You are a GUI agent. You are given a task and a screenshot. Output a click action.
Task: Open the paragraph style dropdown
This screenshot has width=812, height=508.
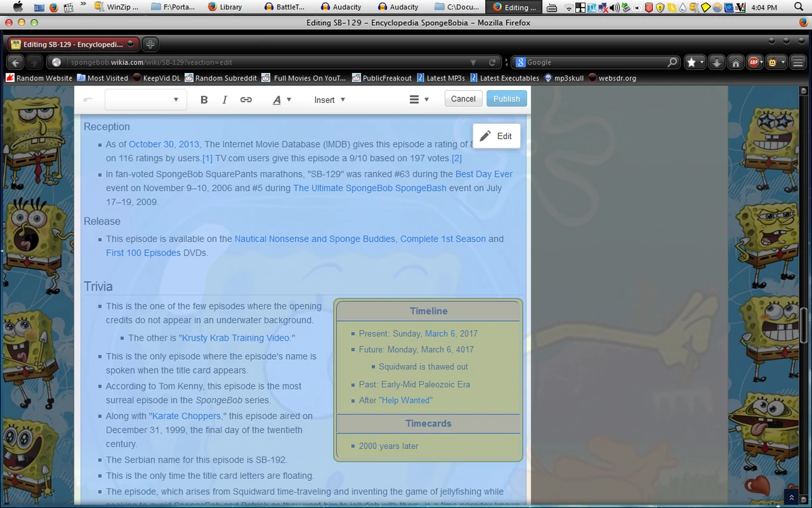click(145, 100)
